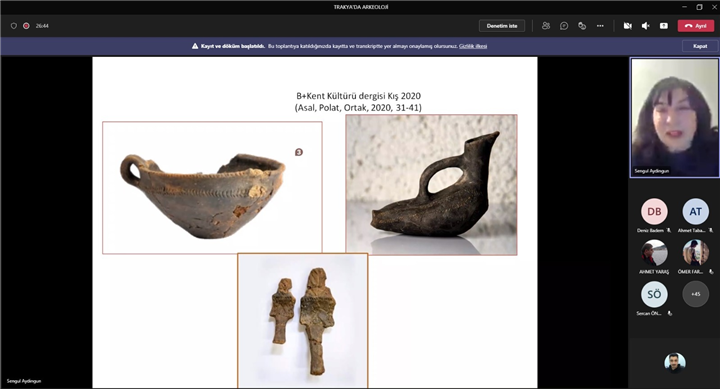Click muted mic icon beside Deniz Badem
Image resolution: width=720 pixels, height=389 pixels.
point(669,230)
